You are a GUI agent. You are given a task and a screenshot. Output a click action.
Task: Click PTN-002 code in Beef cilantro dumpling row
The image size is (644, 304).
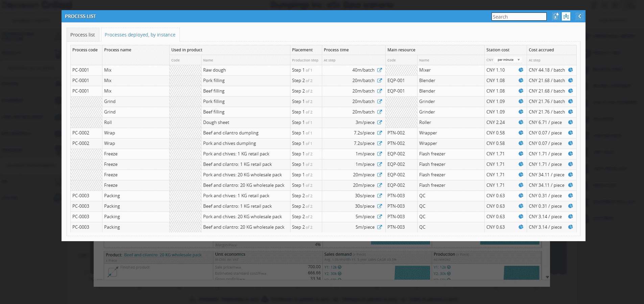396,133
